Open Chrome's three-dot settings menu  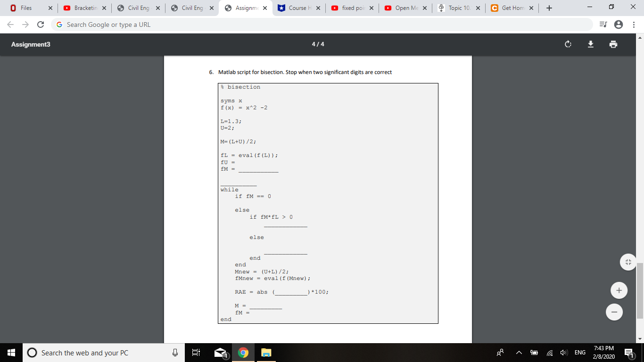(634, 24)
